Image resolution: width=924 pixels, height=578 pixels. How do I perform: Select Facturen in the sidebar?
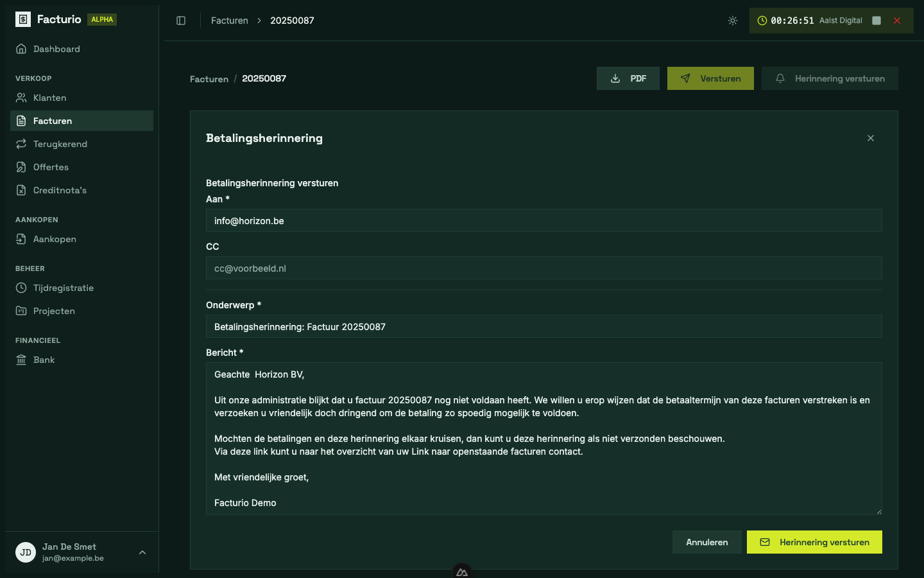click(x=81, y=121)
